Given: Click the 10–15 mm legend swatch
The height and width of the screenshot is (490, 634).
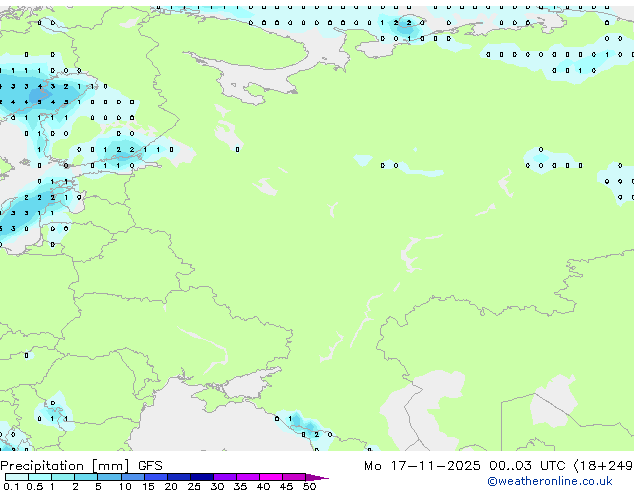Looking at the screenshot, I should tap(132, 477).
